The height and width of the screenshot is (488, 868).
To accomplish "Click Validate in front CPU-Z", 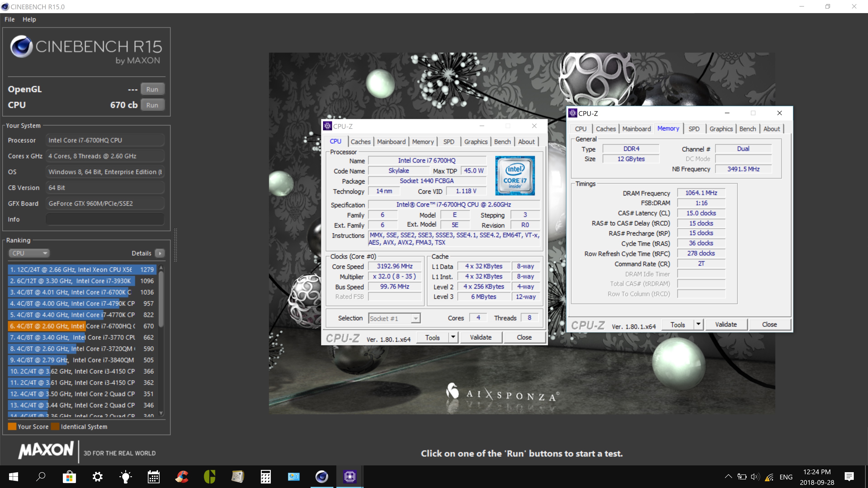I will tap(481, 338).
